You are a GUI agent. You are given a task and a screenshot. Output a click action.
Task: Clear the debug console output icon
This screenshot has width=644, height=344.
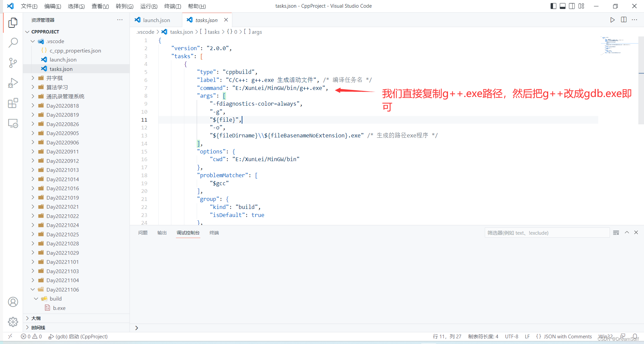coord(616,233)
